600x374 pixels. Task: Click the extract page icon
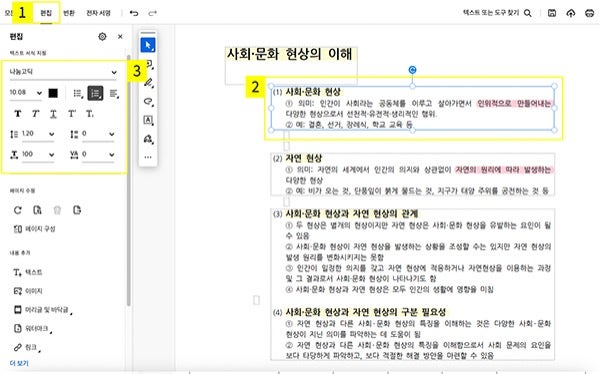pos(38,210)
